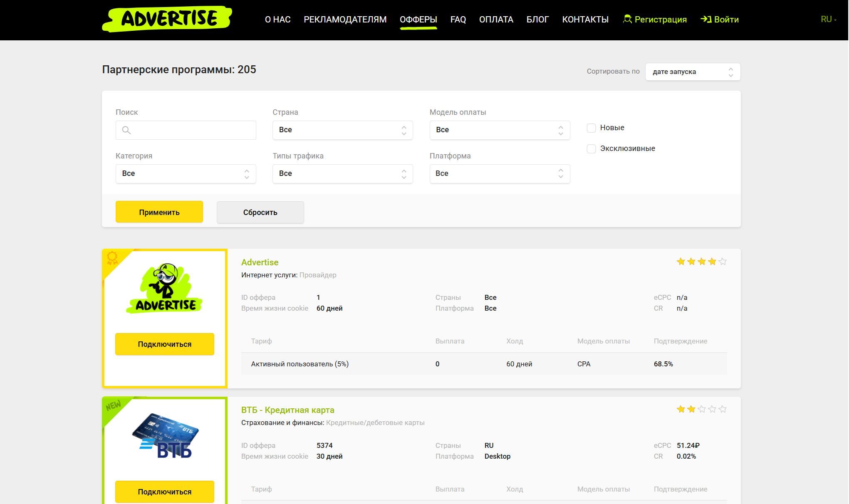
Task: Enable the Новые checkbox
Action: tap(591, 128)
